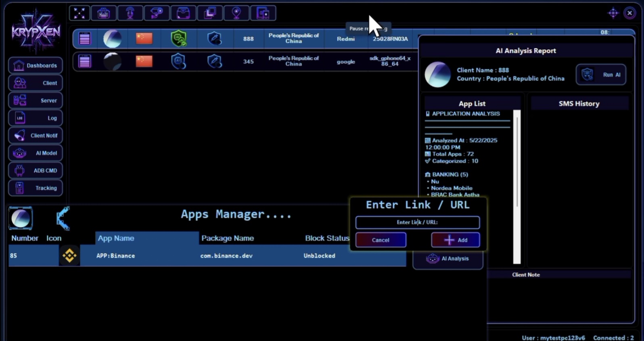
Task: Click the back arrow icon in Apps Manager
Action: (x=63, y=218)
